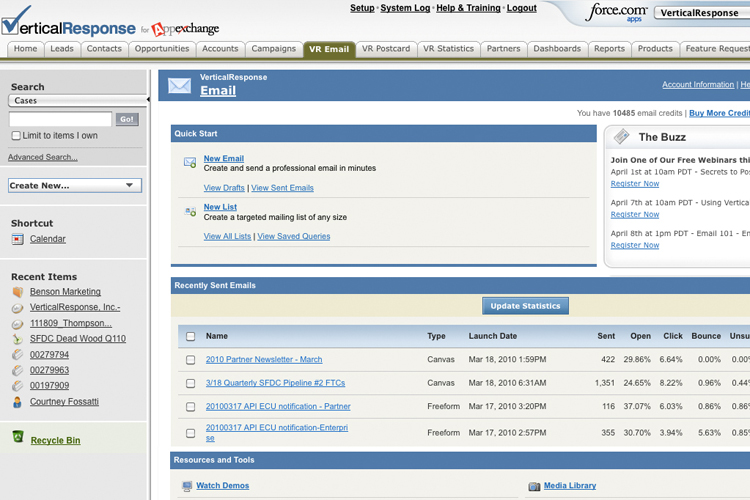The height and width of the screenshot is (500, 750).
Task: Click the Recycle Bin icon
Action: pos(18,437)
